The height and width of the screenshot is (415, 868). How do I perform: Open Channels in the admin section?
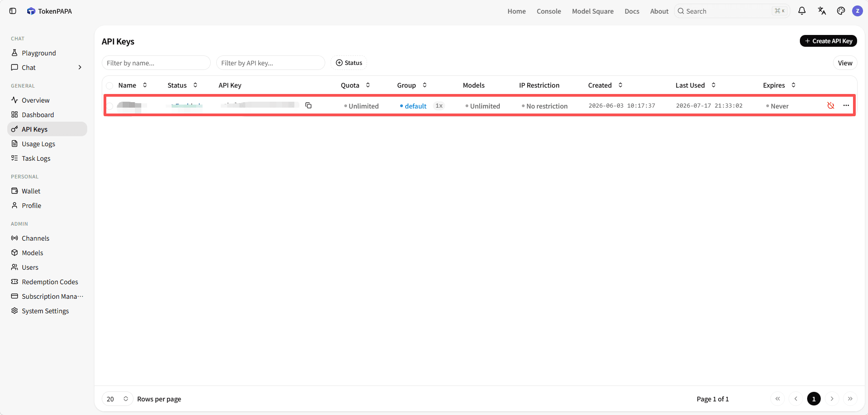click(x=47, y=238)
